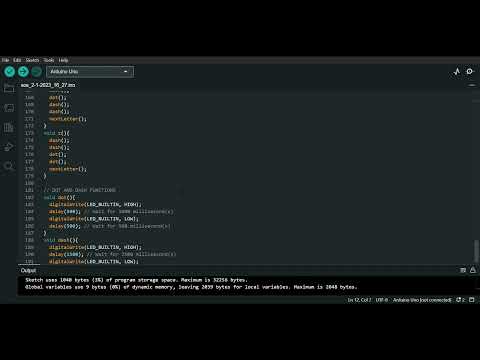Select the sketch .ino file tab
The image size is (480, 360).
(48, 85)
